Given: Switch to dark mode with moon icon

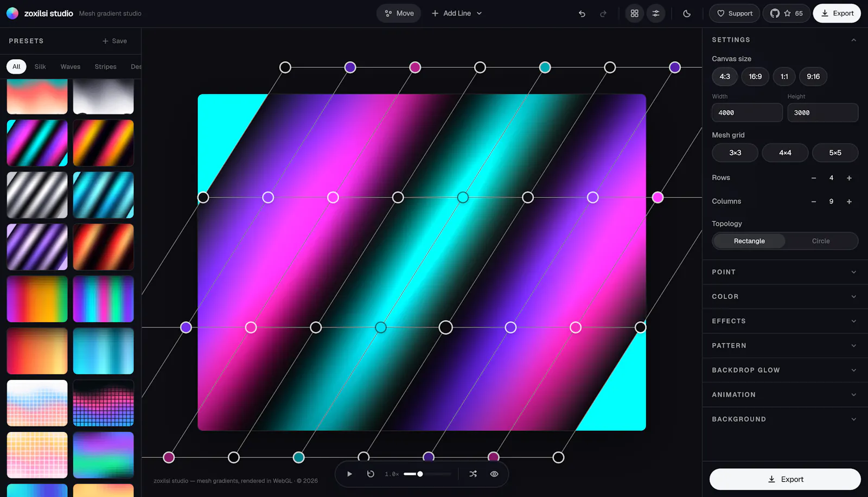Looking at the screenshot, I should (687, 14).
